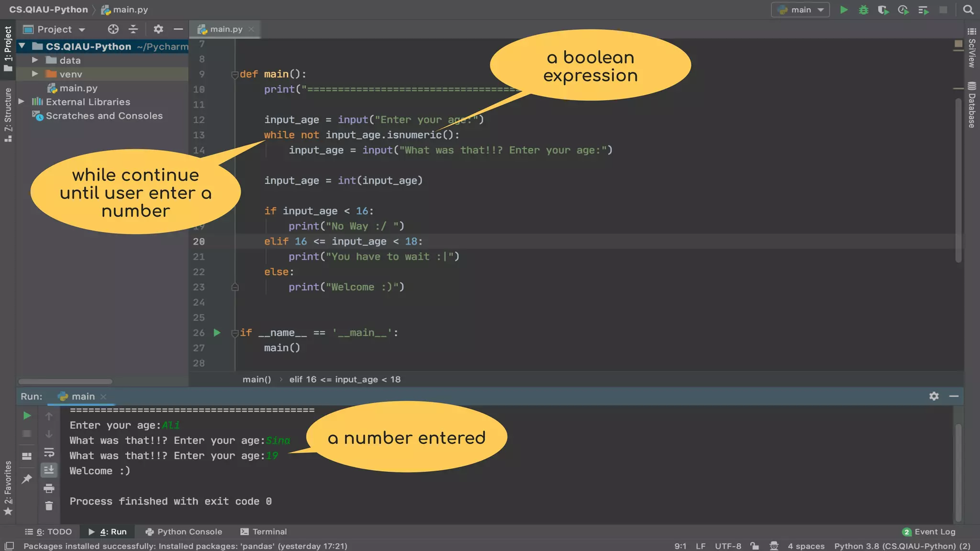Toggle soft-wrap in Run console
This screenshot has height=551, width=980.
point(49,452)
